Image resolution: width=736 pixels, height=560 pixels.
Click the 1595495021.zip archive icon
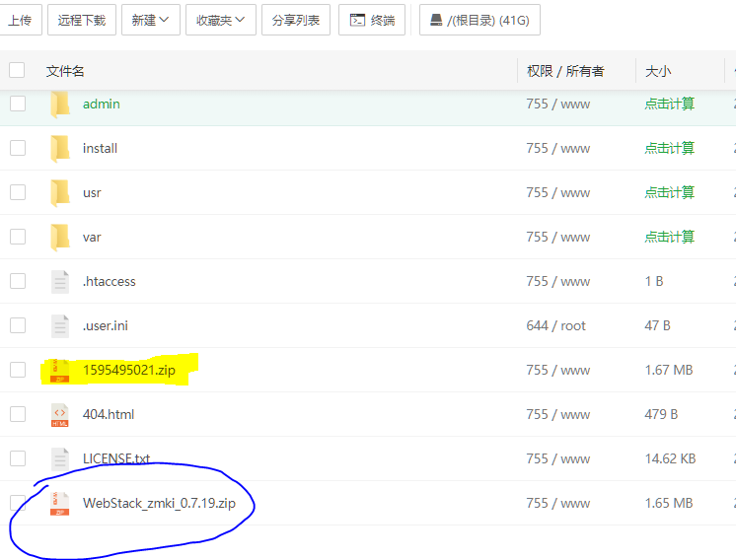point(60,370)
